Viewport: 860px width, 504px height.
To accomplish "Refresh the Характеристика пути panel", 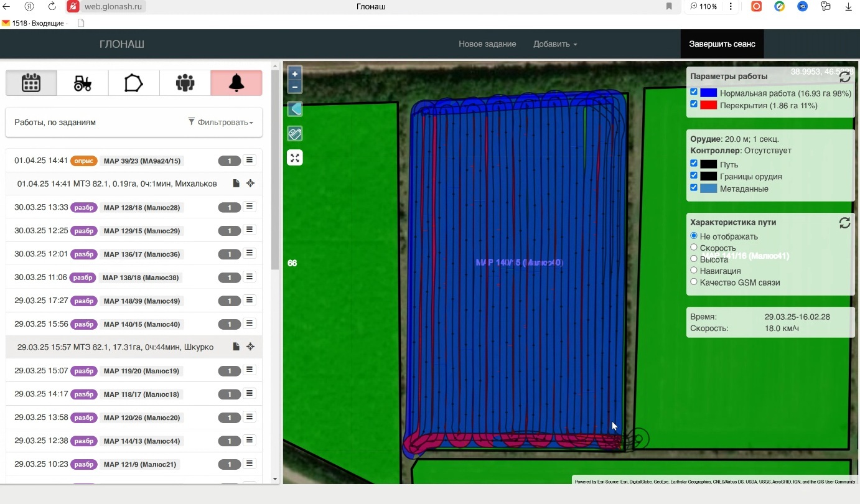I will pos(844,223).
